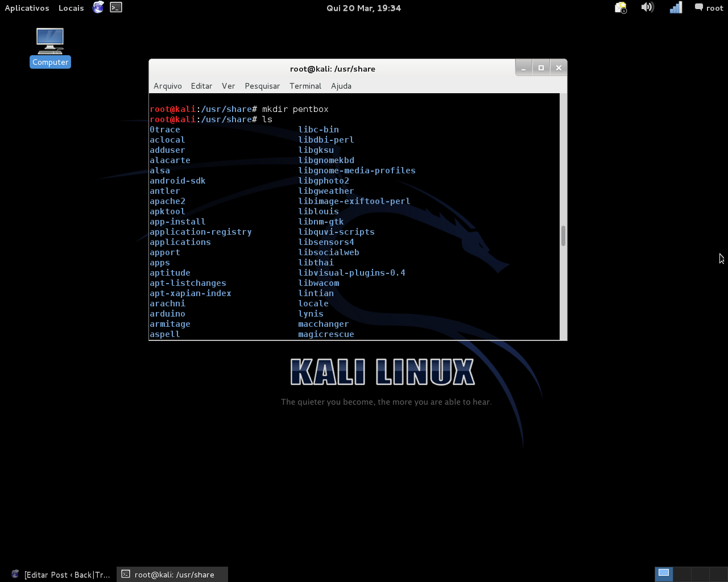Viewport: 728px width, 582px height.
Task: Click the terminal vertical scrollbar handle
Action: point(563,236)
